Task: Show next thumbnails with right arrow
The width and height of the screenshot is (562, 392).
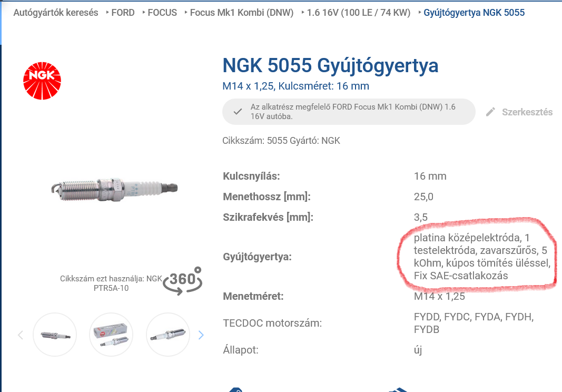Action: coord(201,335)
